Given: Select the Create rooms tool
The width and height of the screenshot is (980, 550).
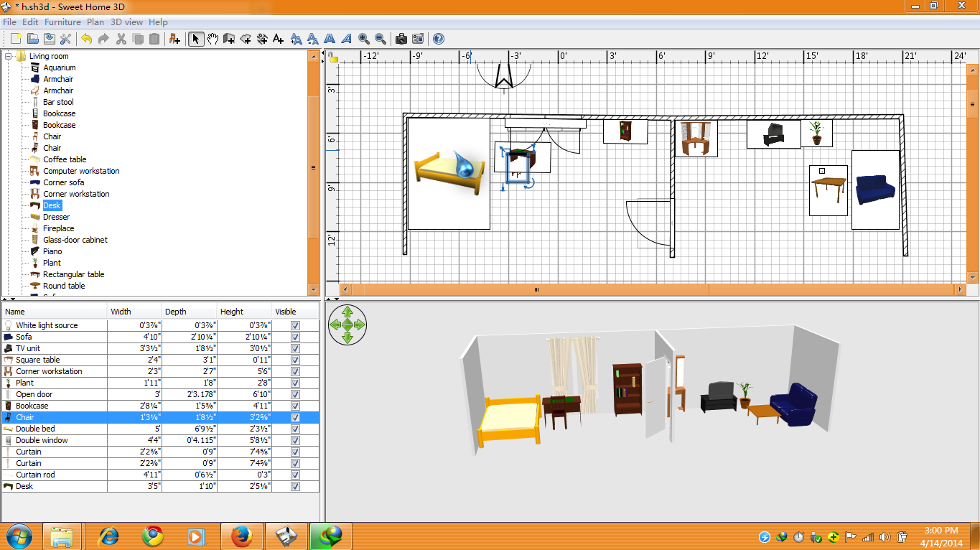Looking at the screenshot, I should 246,39.
